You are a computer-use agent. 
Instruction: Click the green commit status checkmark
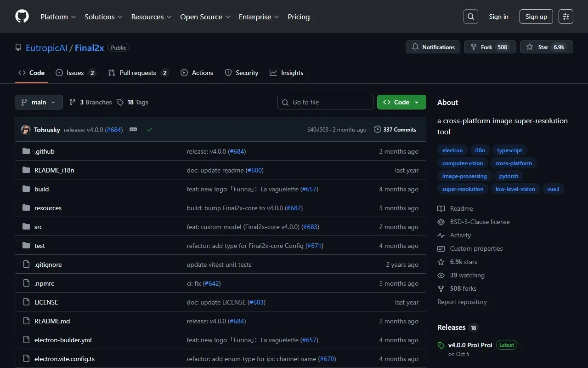pos(149,130)
